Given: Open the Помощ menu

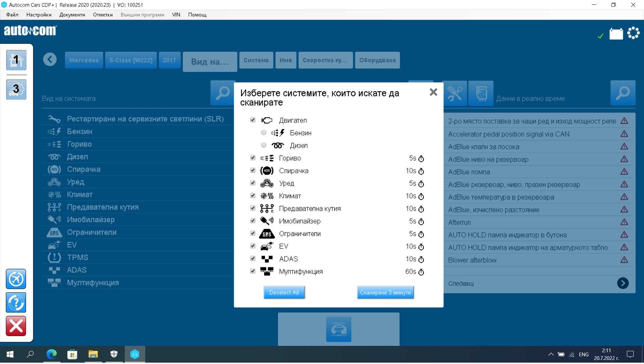Looking at the screenshot, I should [197, 15].
